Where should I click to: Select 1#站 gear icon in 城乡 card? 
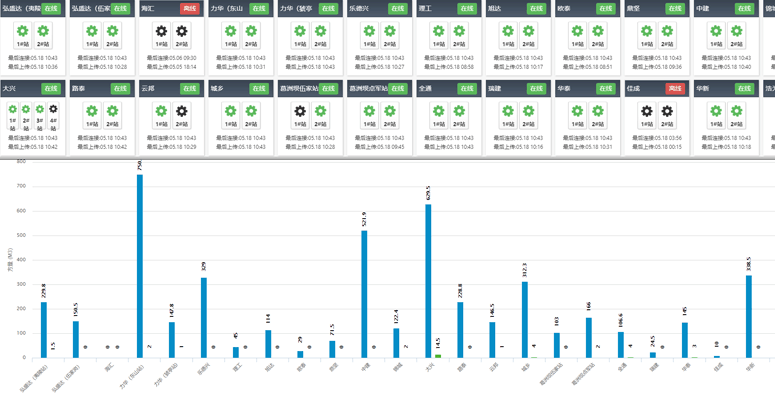pos(231,112)
